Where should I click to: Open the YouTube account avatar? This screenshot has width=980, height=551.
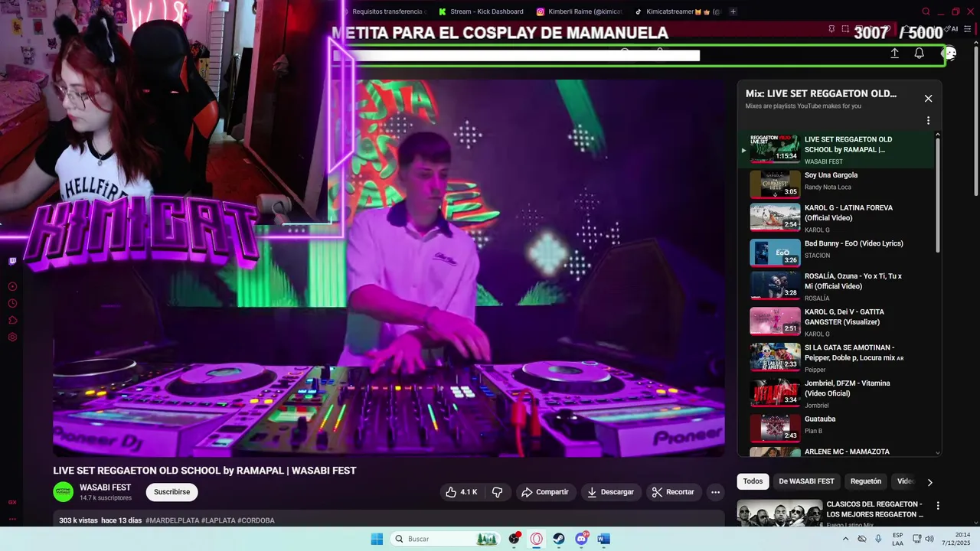point(949,53)
